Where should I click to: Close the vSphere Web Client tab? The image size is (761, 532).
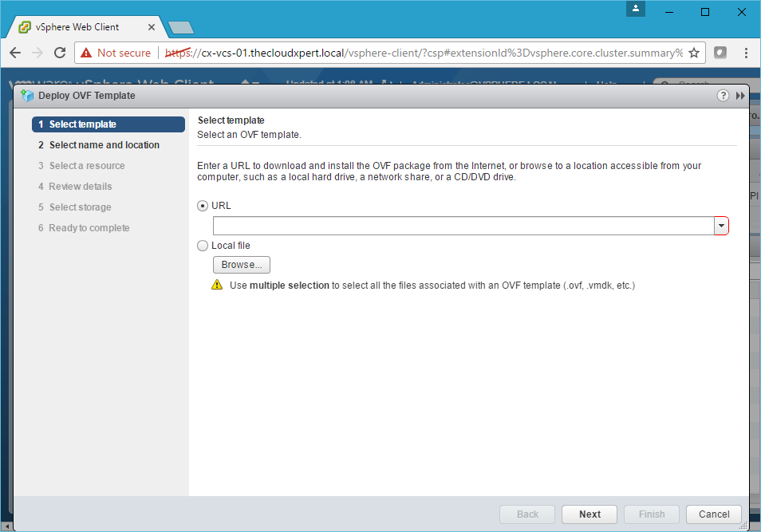[152, 27]
